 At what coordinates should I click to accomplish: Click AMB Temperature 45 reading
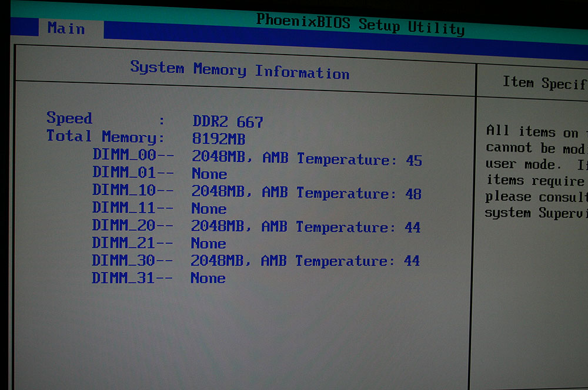coord(342,159)
